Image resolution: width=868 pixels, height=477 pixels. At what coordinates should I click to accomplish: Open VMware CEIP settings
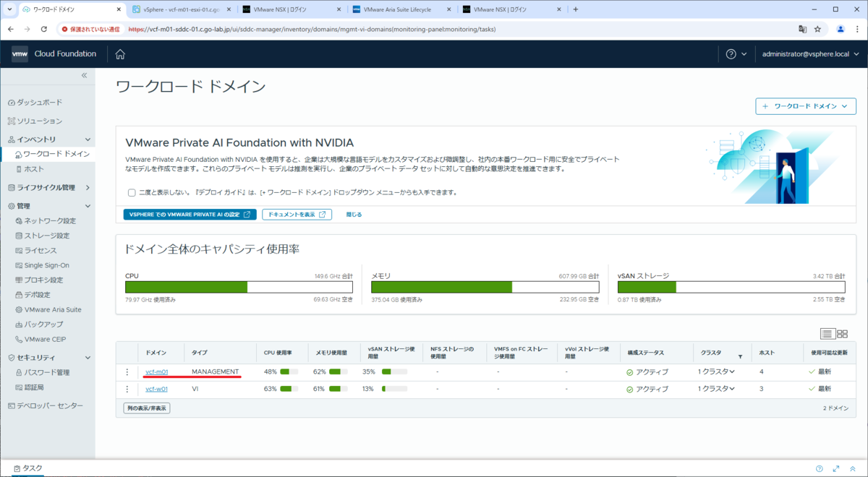coord(45,339)
